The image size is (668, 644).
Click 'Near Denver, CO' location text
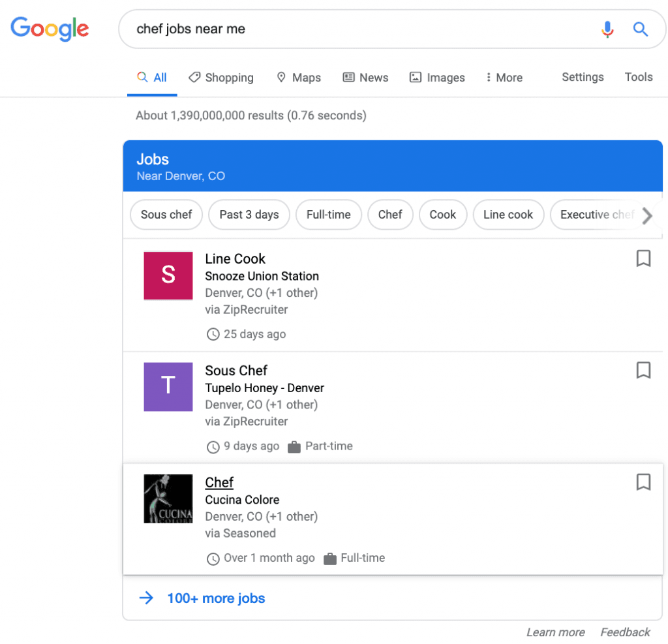tap(181, 176)
